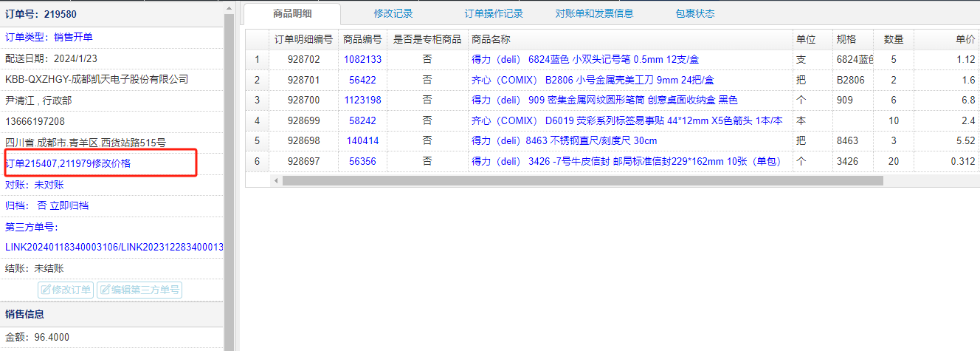Viewport: 980px width, 351px height.
Task: Open product code 56356 link
Action: tap(362, 161)
